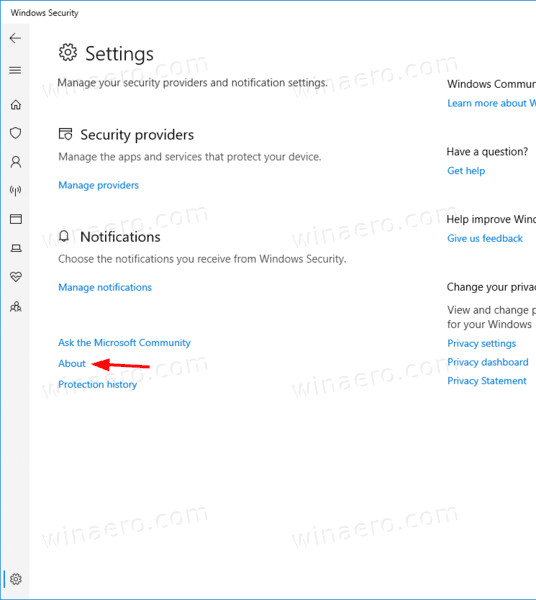Click Give us feedback link
The height and width of the screenshot is (600, 536).
click(485, 238)
